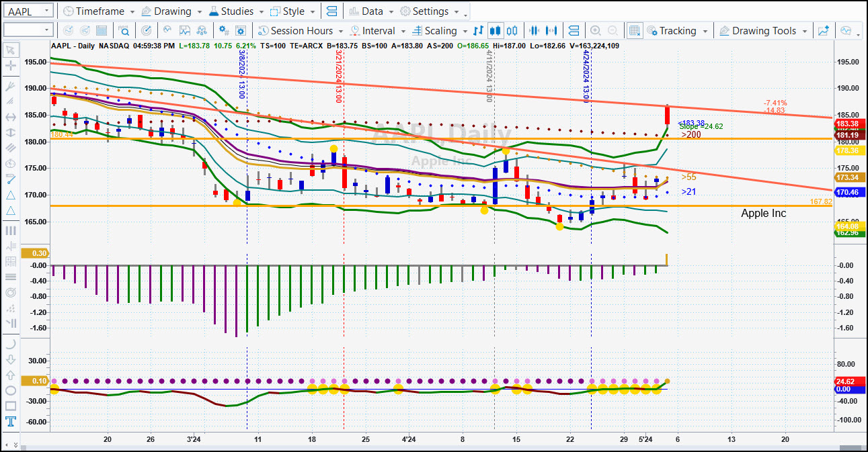Click the symbol search magnifier icon
The image size is (868, 452).
124,31
